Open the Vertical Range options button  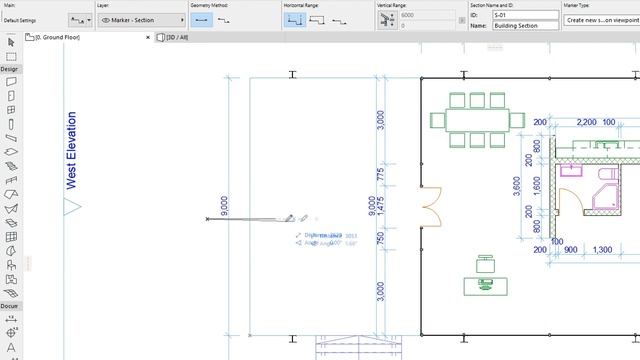386,20
